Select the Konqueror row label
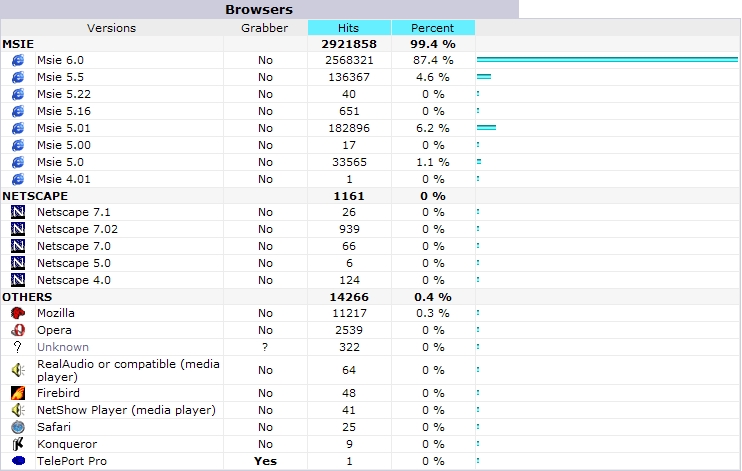 click(67, 444)
